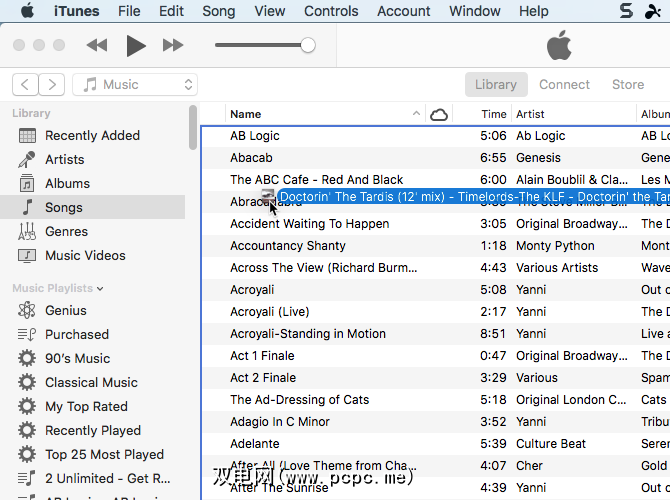Skip back with the Rewind button
The height and width of the screenshot is (500, 670).
tap(97, 45)
